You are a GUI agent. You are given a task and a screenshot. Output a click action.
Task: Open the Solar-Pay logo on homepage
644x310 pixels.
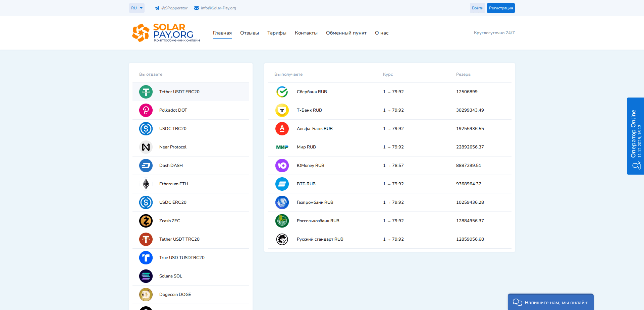(165, 33)
